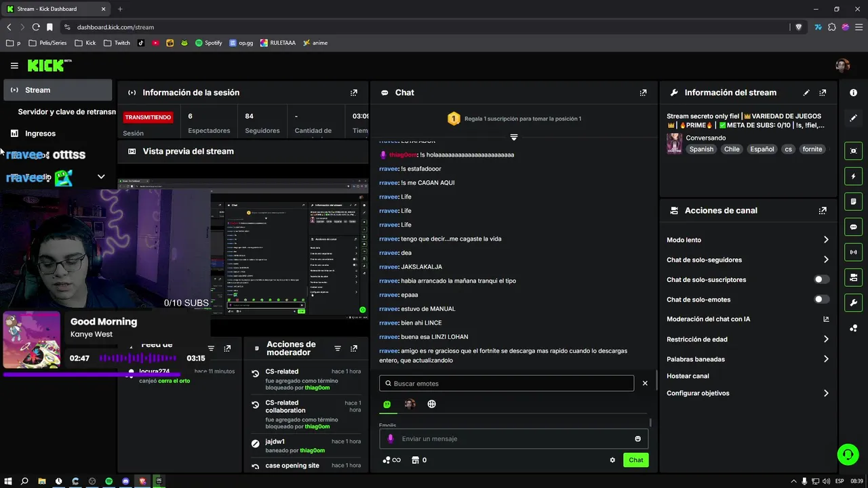Click the dots icon at sidebar bottom
868x488 pixels.
click(853, 329)
